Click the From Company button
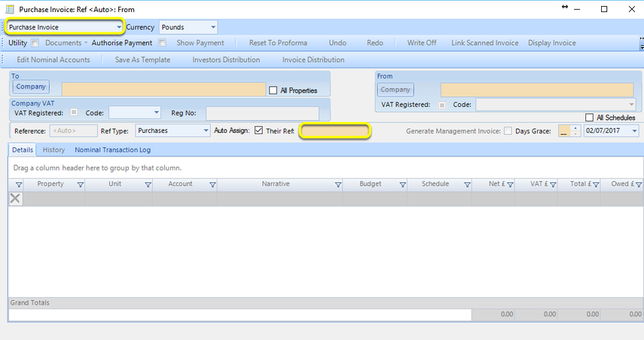 (x=395, y=90)
